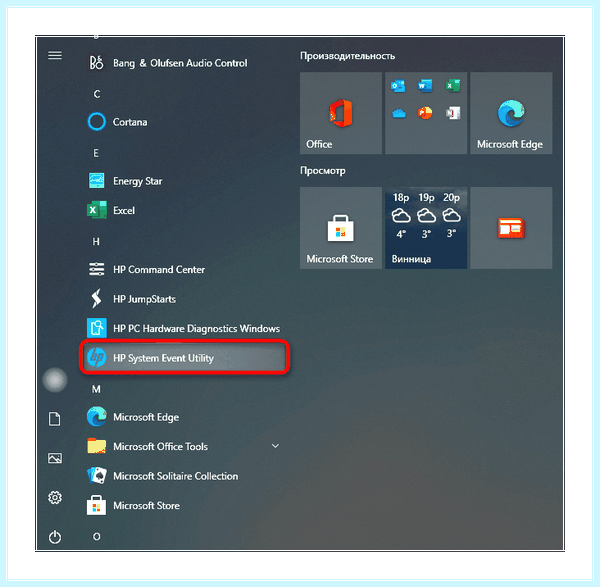
Task: Click the Microsoft Store bag icon in the list
Action: (x=96, y=505)
